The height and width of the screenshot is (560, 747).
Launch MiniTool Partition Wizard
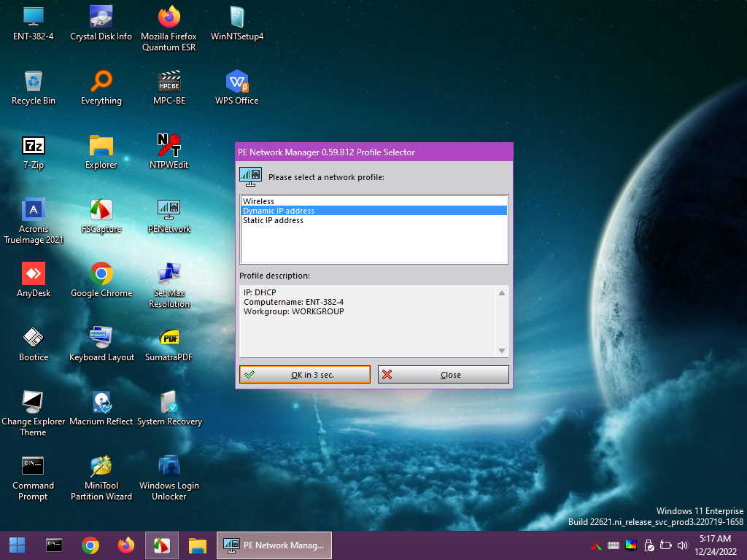click(x=101, y=478)
